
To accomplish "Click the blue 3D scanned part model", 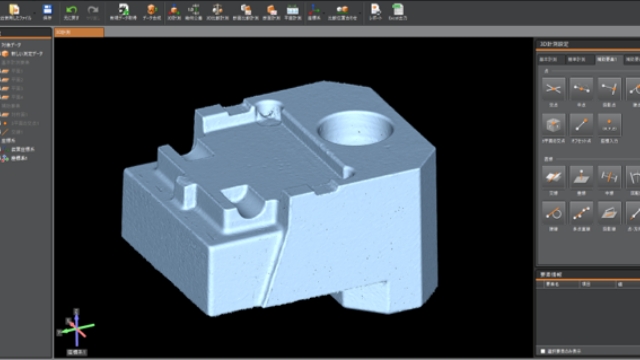I will (280, 198).
